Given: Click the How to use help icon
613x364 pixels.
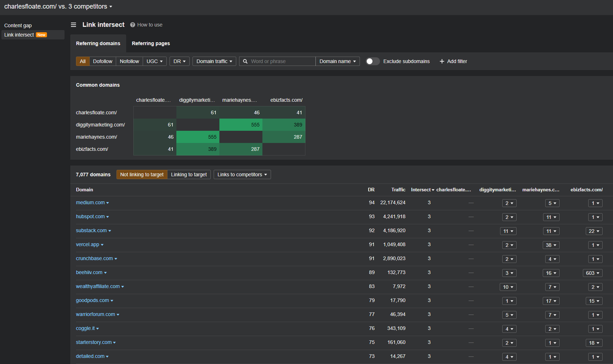Looking at the screenshot, I should [x=133, y=25].
